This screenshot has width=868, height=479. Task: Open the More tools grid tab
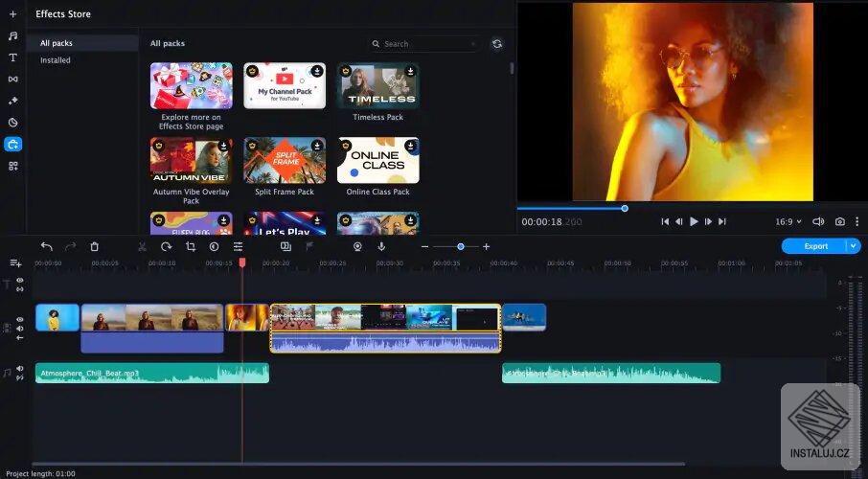[13, 166]
